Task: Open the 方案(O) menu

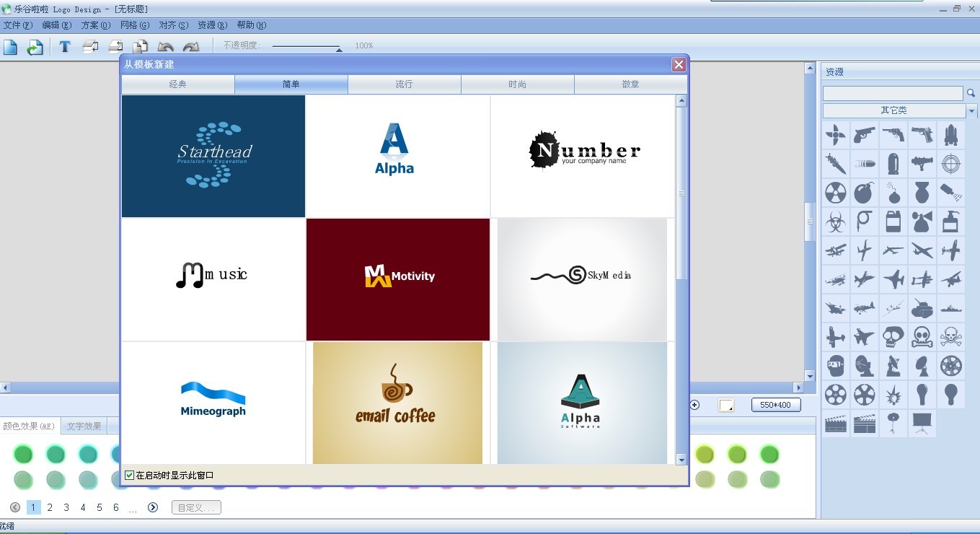Action: pos(95,25)
